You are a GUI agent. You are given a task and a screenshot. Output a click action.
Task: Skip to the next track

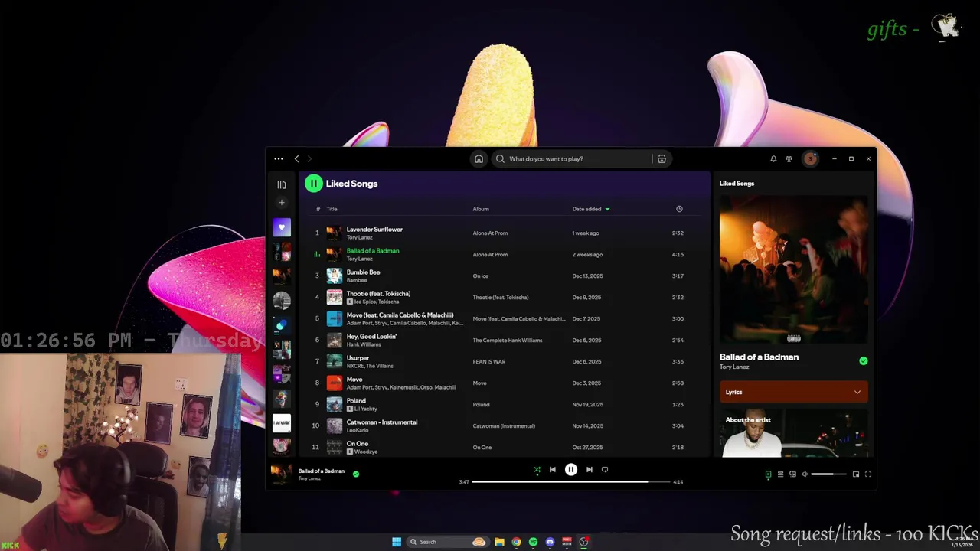pos(590,470)
